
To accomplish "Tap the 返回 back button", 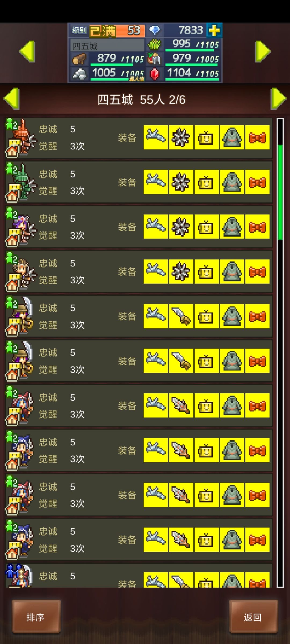I will (253, 617).
